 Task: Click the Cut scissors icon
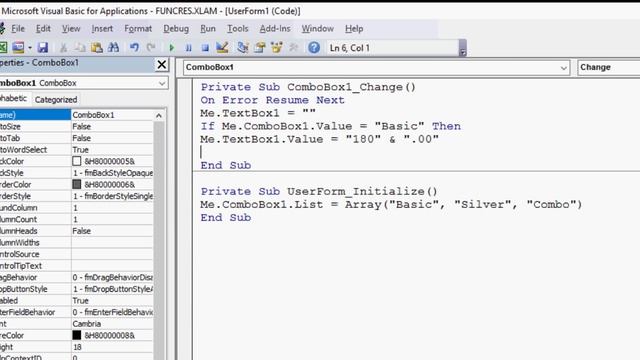[x=63, y=48]
